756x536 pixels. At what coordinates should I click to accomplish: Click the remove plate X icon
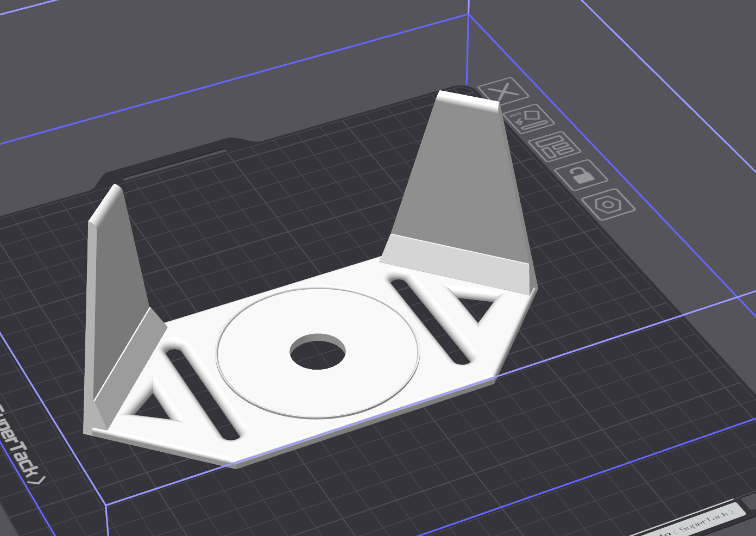tap(504, 91)
